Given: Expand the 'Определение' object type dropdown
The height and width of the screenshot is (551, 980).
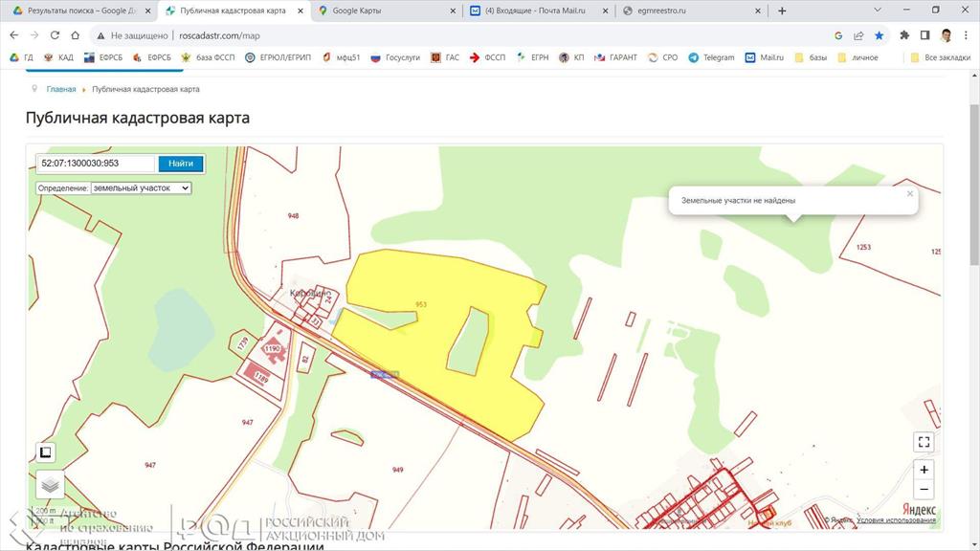Looking at the screenshot, I should 142,188.
